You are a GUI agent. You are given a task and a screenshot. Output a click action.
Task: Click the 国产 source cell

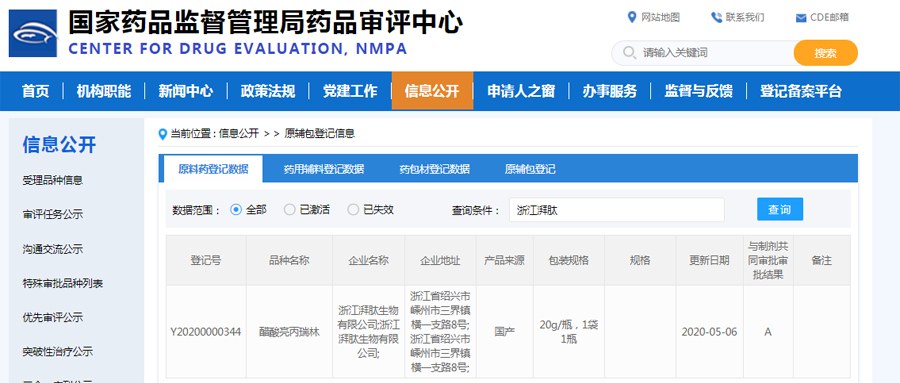pyautogui.click(x=505, y=332)
